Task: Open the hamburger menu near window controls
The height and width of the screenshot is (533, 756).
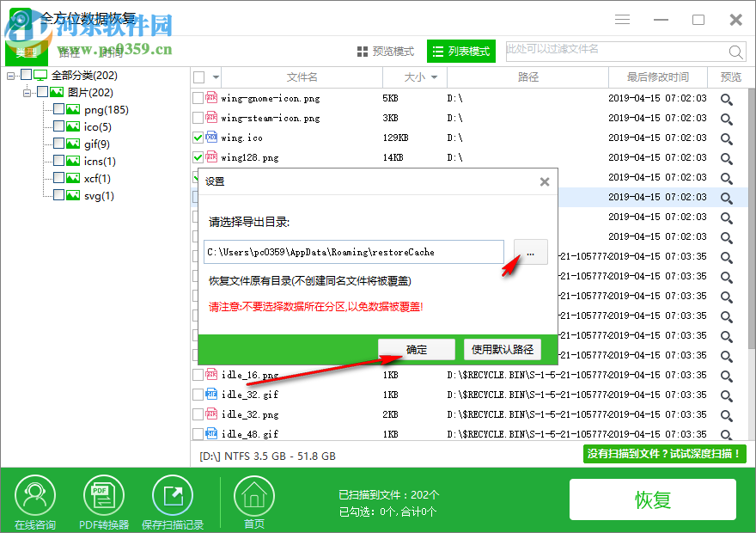Action: tap(622, 19)
